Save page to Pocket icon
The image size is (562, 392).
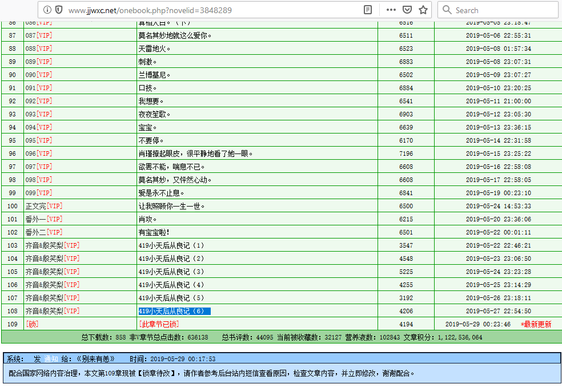tap(407, 10)
